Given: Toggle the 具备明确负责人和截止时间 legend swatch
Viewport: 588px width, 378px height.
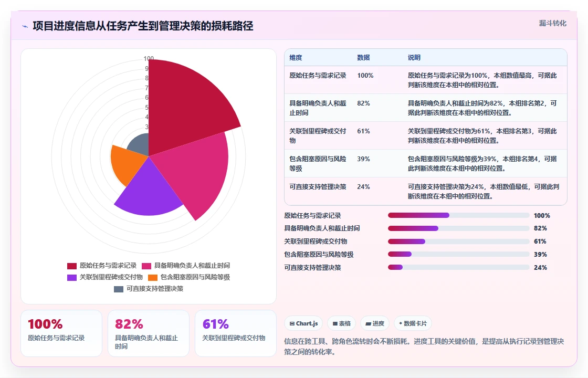Looking at the screenshot, I should pyautogui.click(x=146, y=266).
